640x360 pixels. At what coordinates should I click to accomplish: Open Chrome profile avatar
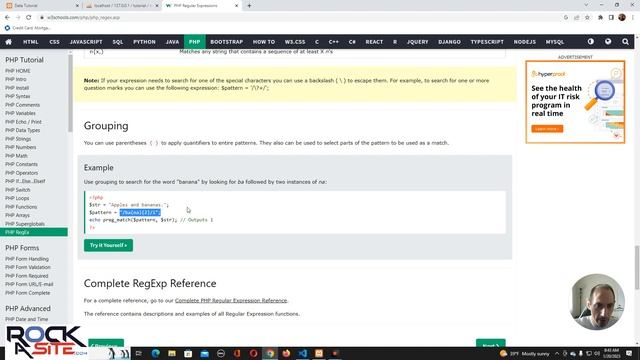pyautogui.click(x=622, y=18)
